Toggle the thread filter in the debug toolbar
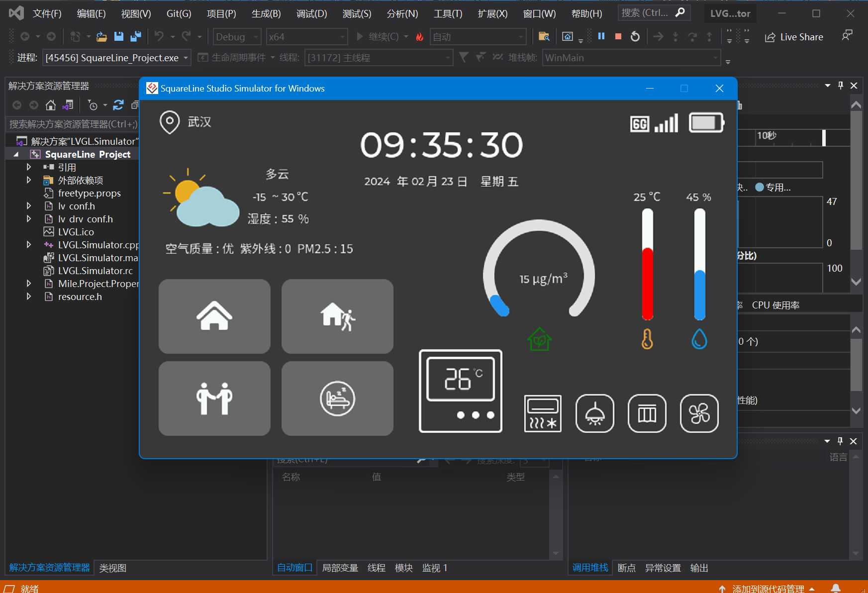Image resolution: width=868 pixels, height=593 pixels. point(480,57)
